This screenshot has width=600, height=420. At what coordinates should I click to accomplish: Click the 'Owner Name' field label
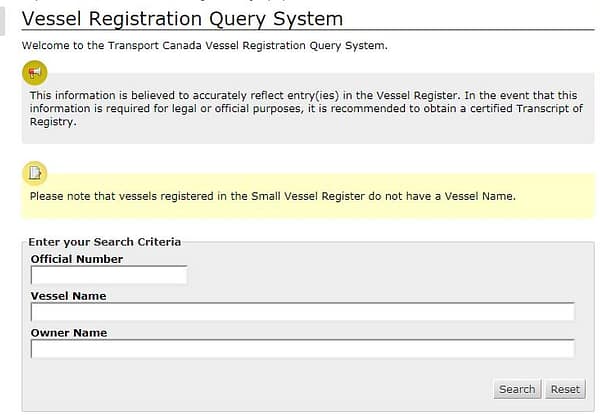pyautogui.click(x=68, y=333)
